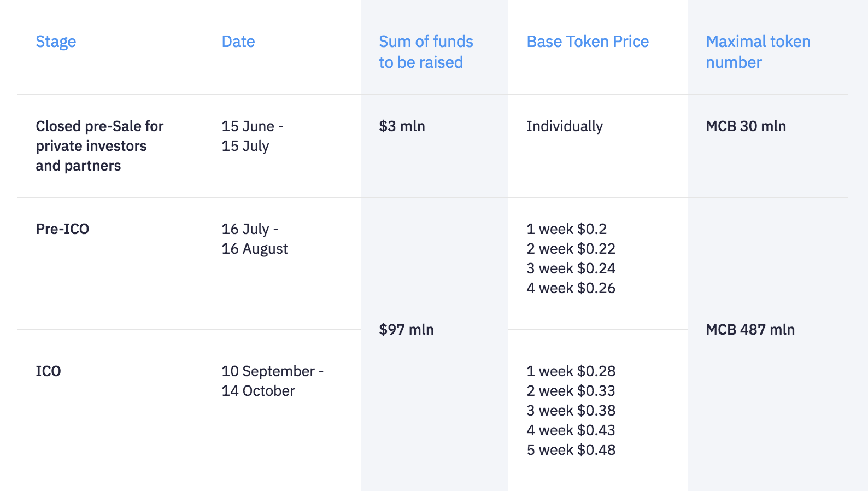Click the Maximal token number header

coord(758,52)
